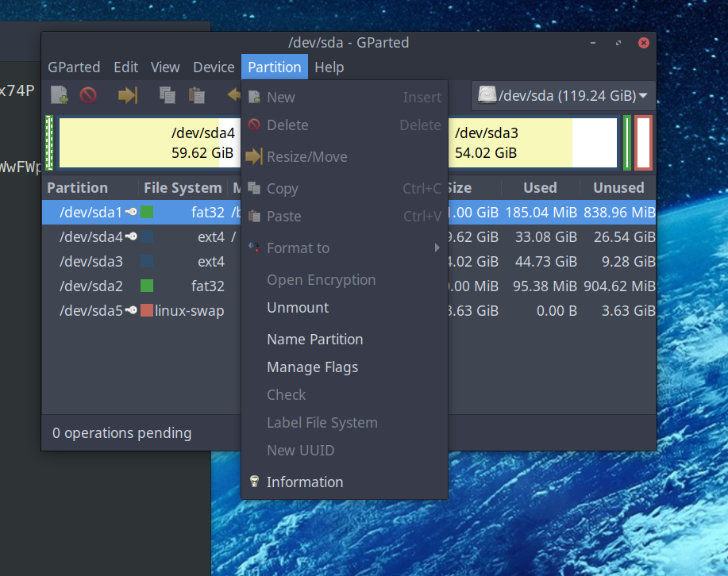This screenshot has height=576, width=728.
Task: Click the New UUID entry
Action: pos(345,450)
